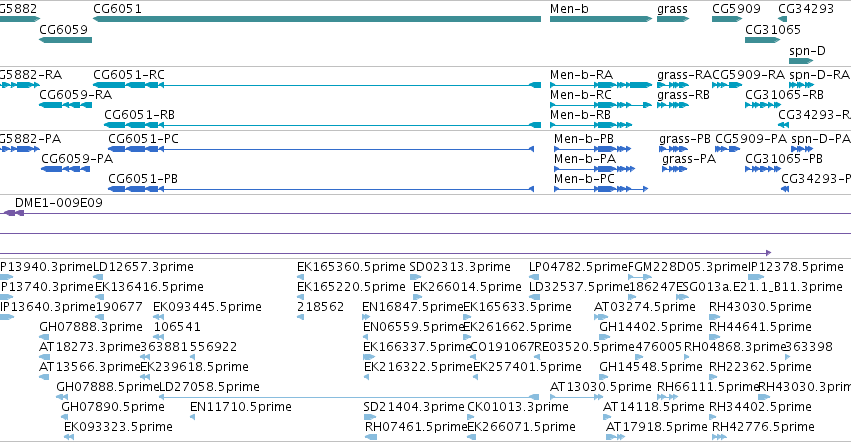Select the EN11710.5prime EST label

tap(240, 407)
